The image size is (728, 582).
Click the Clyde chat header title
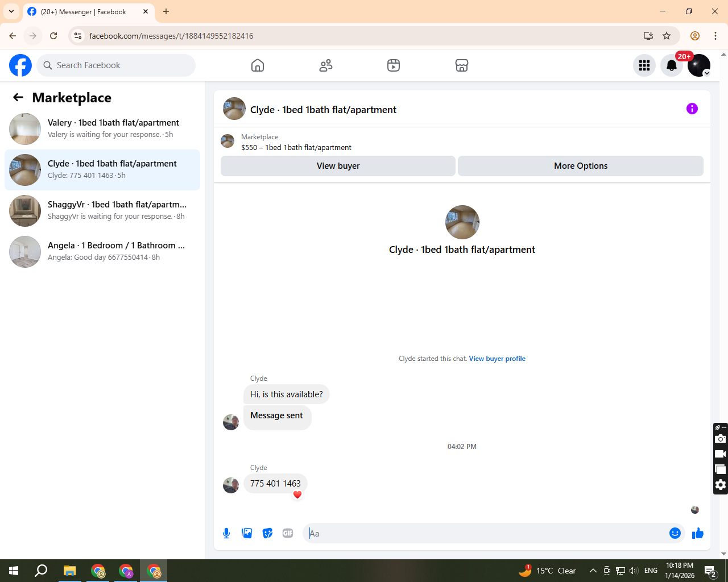click(323, 110)
